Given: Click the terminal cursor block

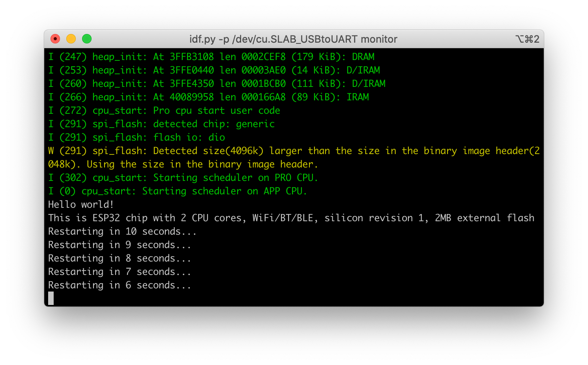Looking at the screenshot, I should [x=51, y=298].
